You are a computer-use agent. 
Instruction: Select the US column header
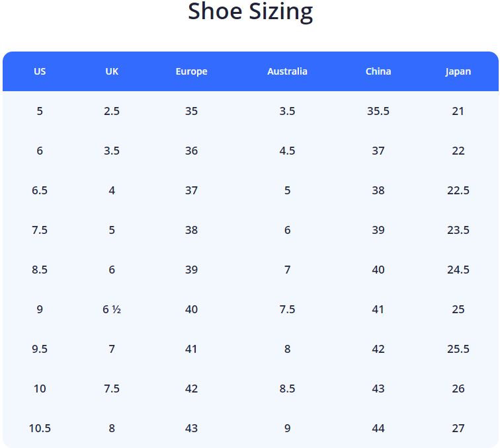40,71
